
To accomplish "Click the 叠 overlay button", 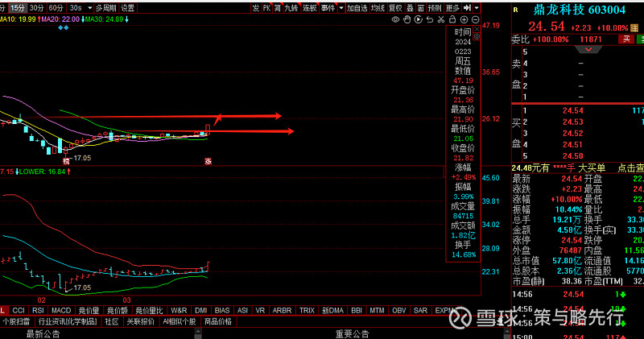I will [x=410, y=8].
